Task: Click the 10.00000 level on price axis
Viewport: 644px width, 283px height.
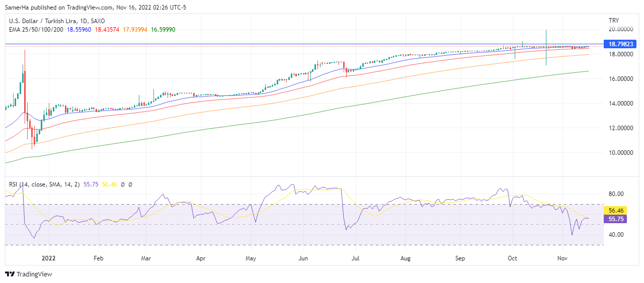Action: (620, 152)
